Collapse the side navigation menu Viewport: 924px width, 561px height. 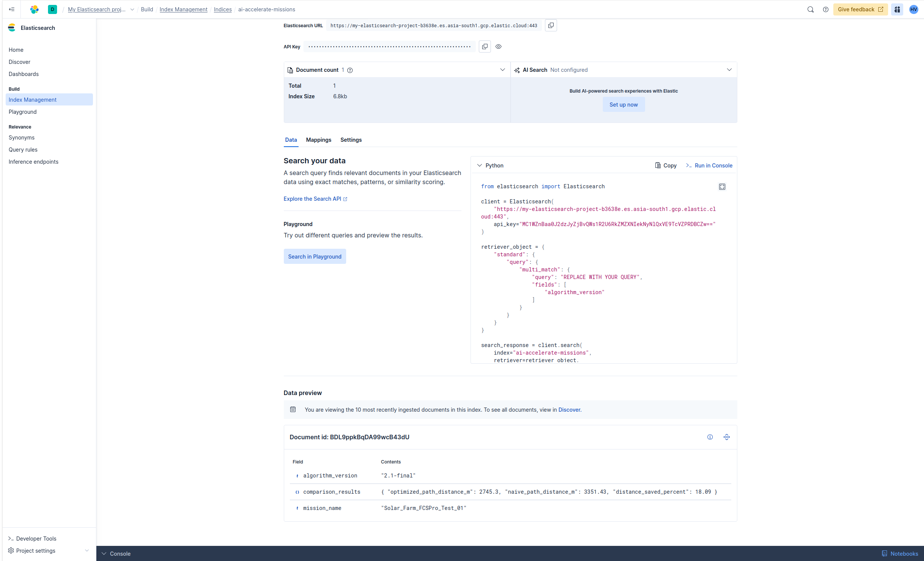[x=12, y=9]
